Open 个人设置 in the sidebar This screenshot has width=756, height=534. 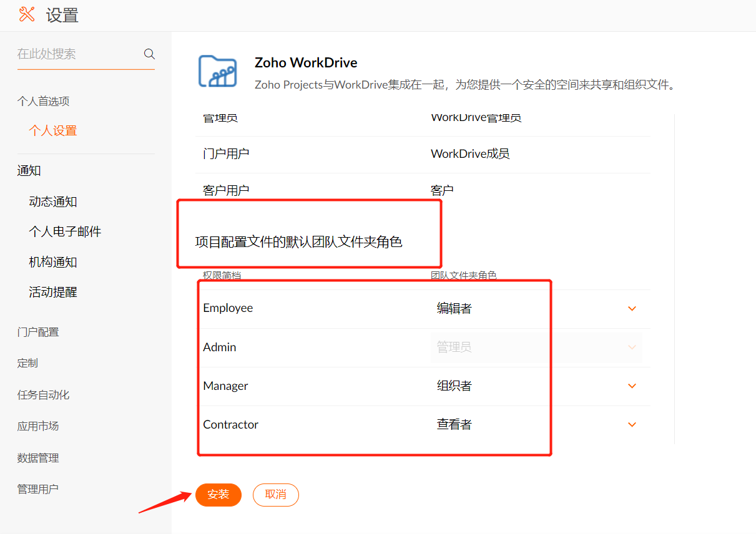(x=53, y=131)
